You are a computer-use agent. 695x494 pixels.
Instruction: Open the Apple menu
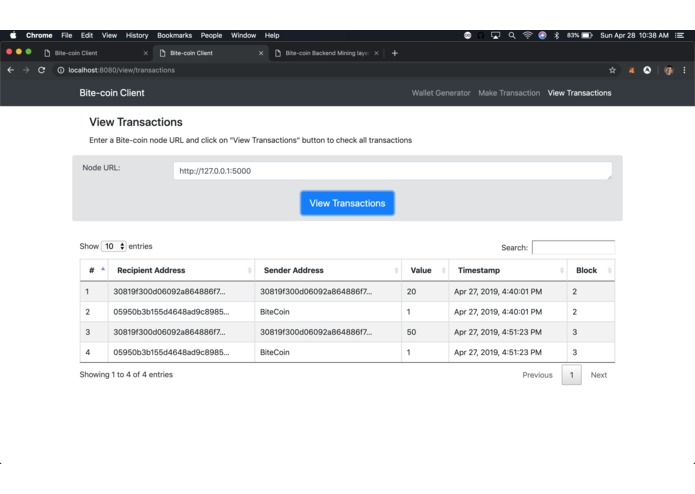(13, 35)
